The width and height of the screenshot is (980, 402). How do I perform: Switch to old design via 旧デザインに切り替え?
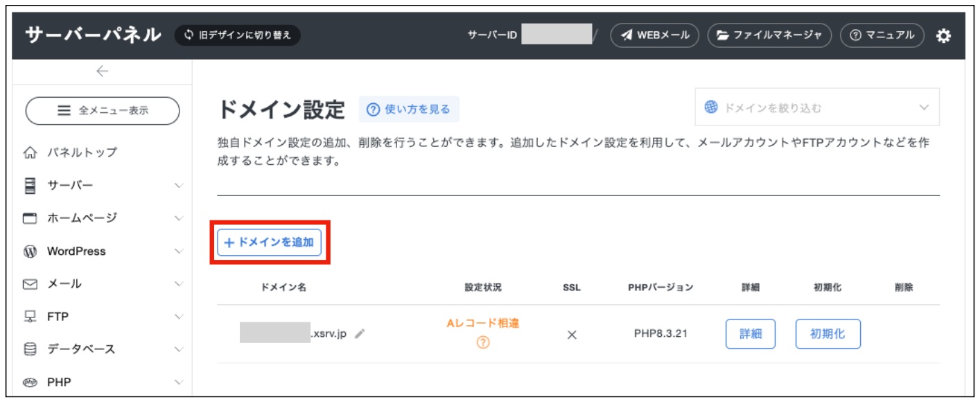(x=238, y=35)
